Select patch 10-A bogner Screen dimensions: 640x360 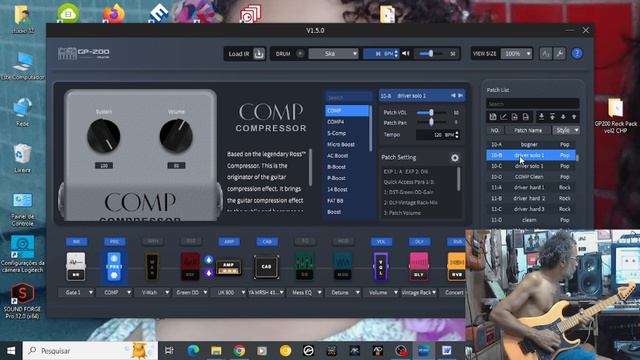click(531, 144)
